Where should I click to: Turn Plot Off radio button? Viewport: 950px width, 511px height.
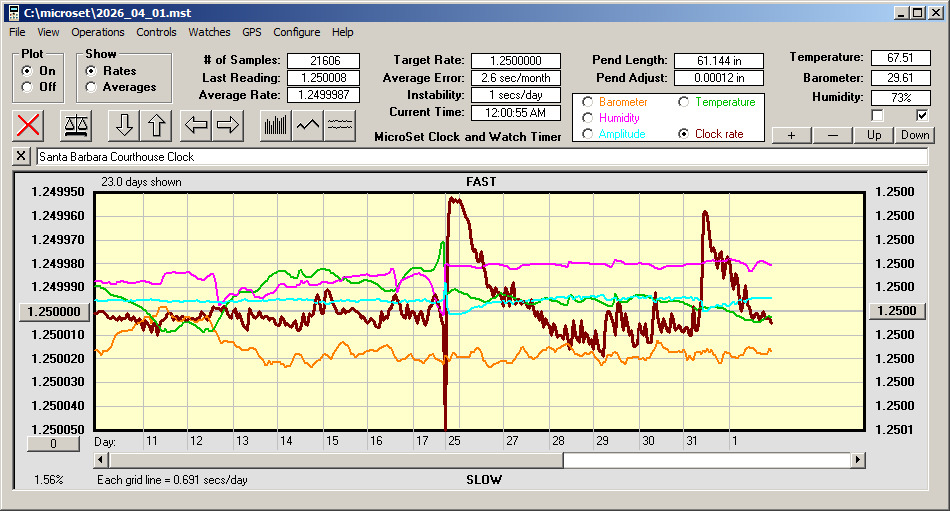pyautogui.click(x=27, y=87)
